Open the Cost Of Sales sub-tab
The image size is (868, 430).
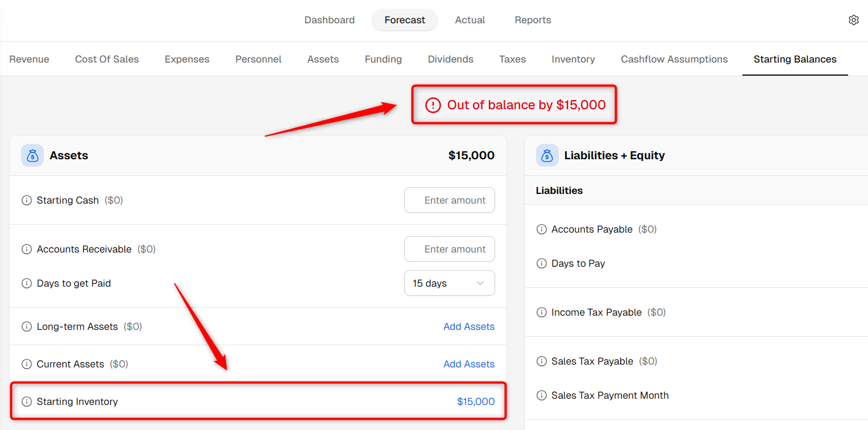[x=107, y=59]
